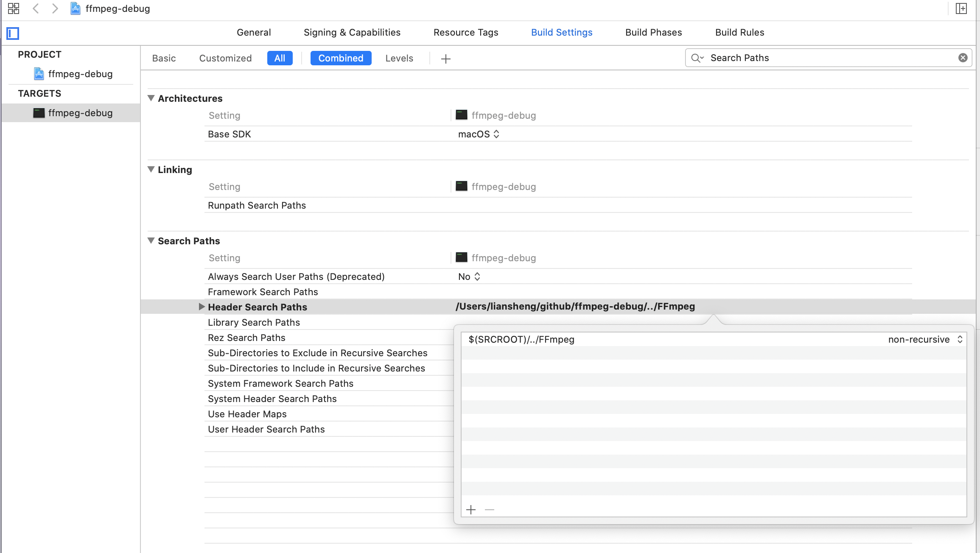Select ffmpeg-debug project in sidebar
Screen dimensions: 980x553
pyautogui.click(x=80, y=74)
